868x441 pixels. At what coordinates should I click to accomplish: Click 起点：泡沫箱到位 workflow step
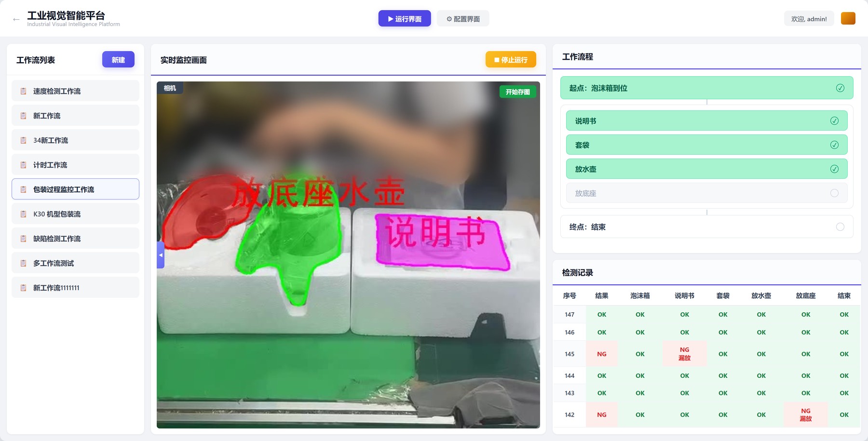coord(706,88)
